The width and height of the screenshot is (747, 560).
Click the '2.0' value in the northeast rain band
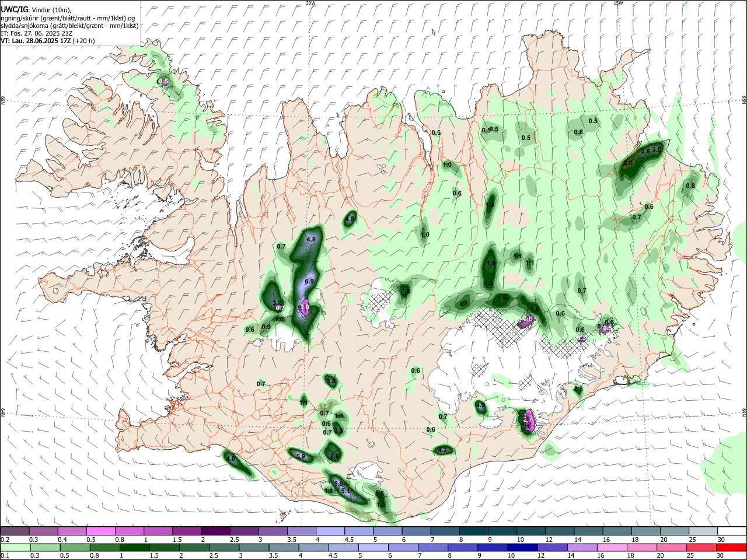(628, 163)
